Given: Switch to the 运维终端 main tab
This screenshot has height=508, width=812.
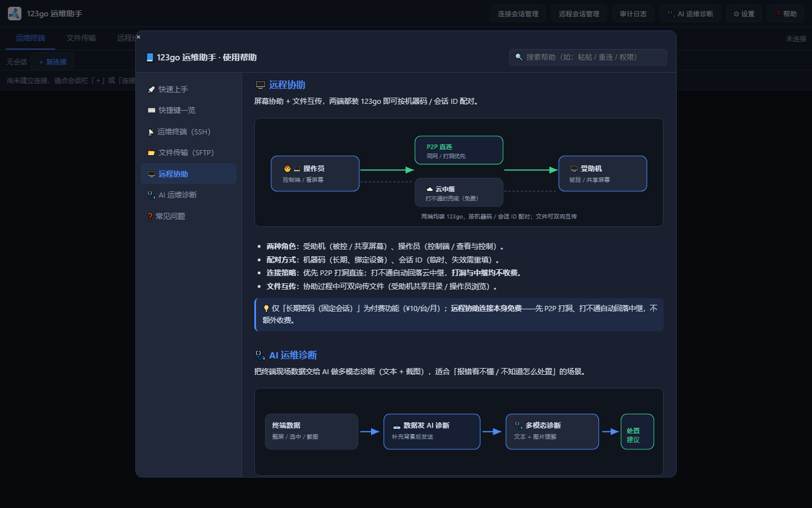Looking at the screenshot, I should click(x=30, y=38).
